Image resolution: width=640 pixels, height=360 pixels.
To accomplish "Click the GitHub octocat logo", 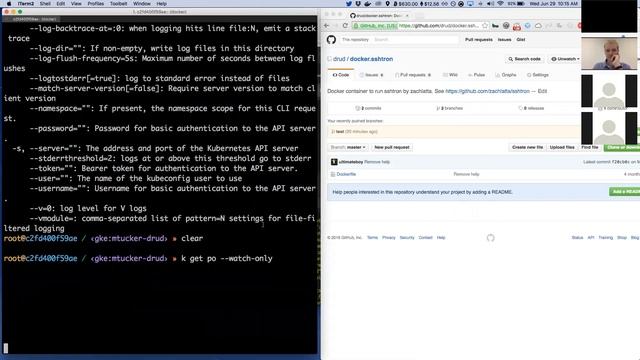I will [x=331, y=40].
